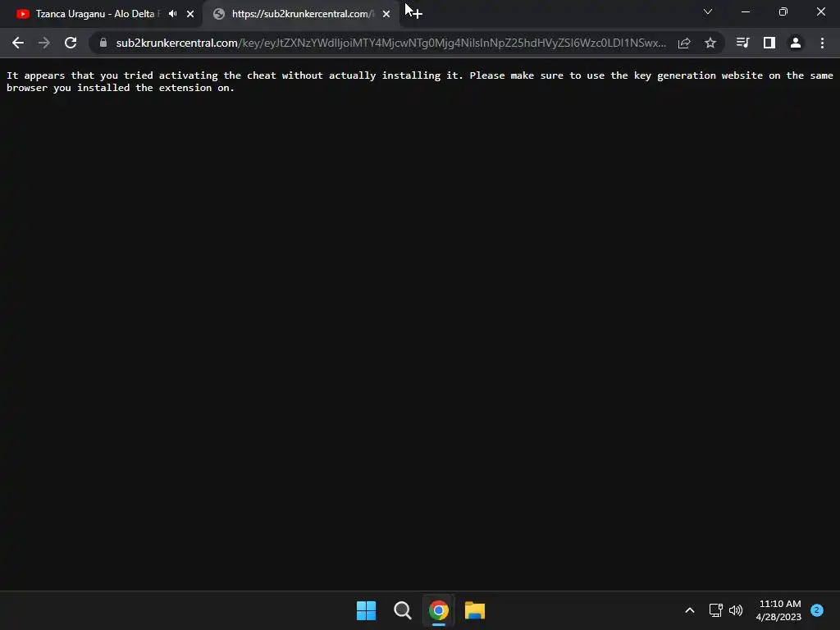Switch to the Tzanca Uraganu YouTube tab
This screenshot has width=840, height=630.
[95, 14]
